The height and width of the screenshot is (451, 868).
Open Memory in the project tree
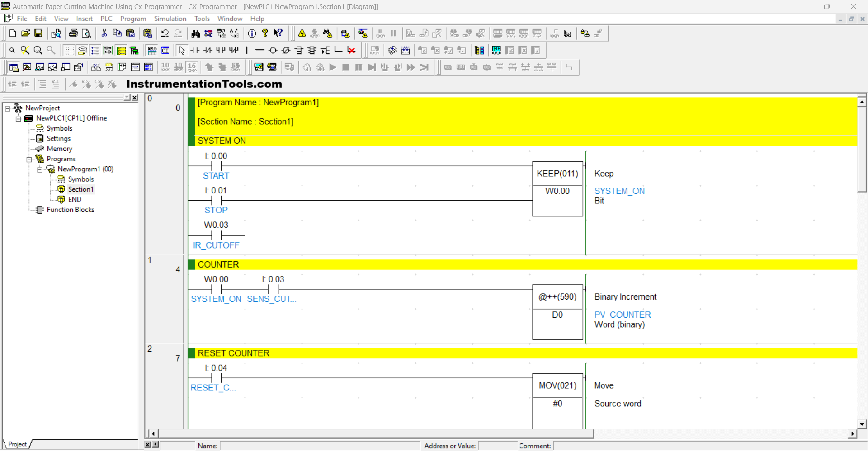click(59, 149)
